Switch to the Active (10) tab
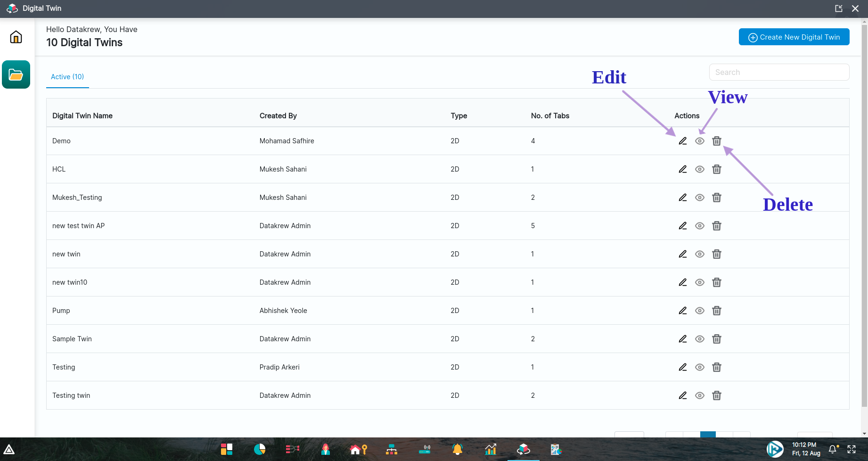This screenshot has height=461, width=868. pos(67,77)
